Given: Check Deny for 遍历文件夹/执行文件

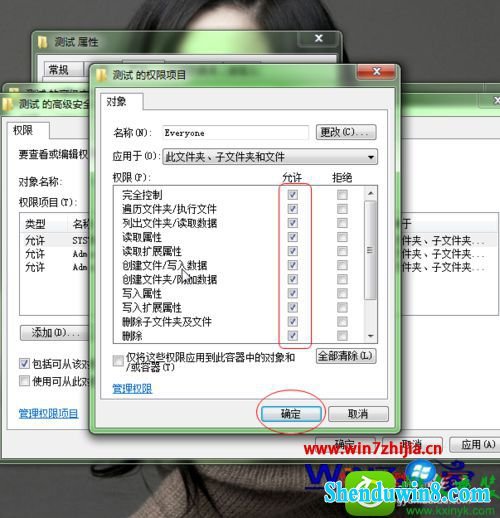Looking at the screenshot, I should pyautogui.click(x=342, y=209).
